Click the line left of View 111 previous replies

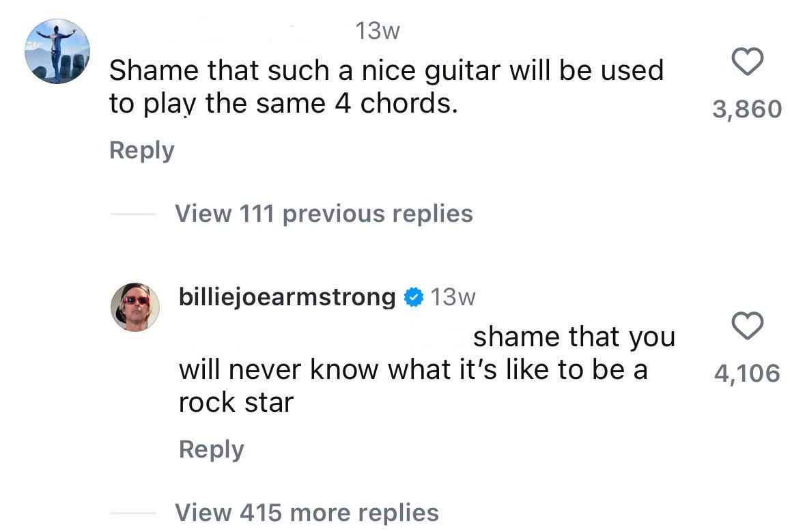[134, 214]
